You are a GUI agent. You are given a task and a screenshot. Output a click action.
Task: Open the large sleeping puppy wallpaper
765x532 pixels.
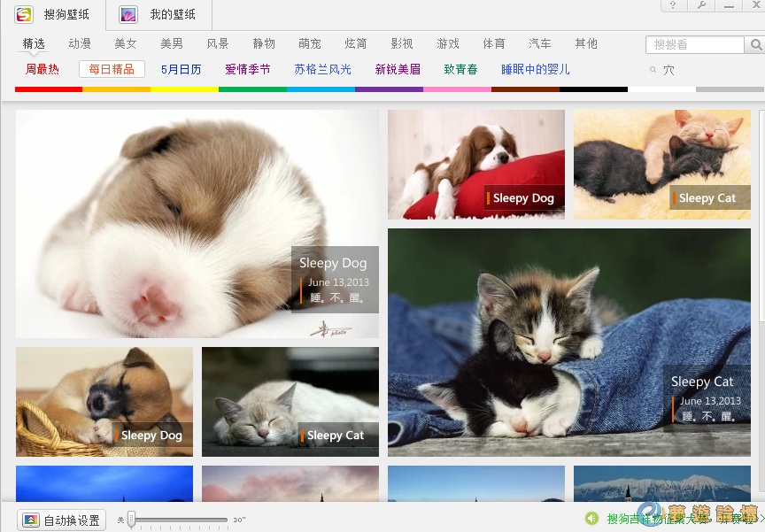pos(197,223)
